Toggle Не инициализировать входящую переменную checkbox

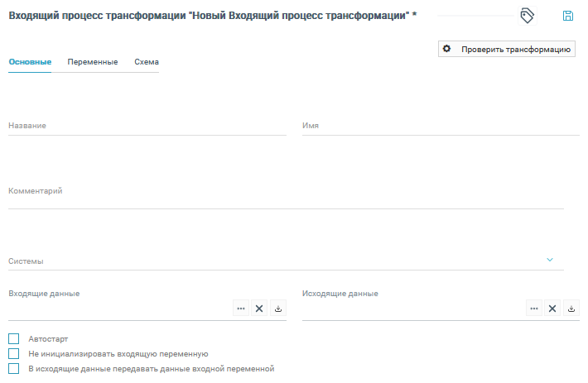click(x=13, y=354)
